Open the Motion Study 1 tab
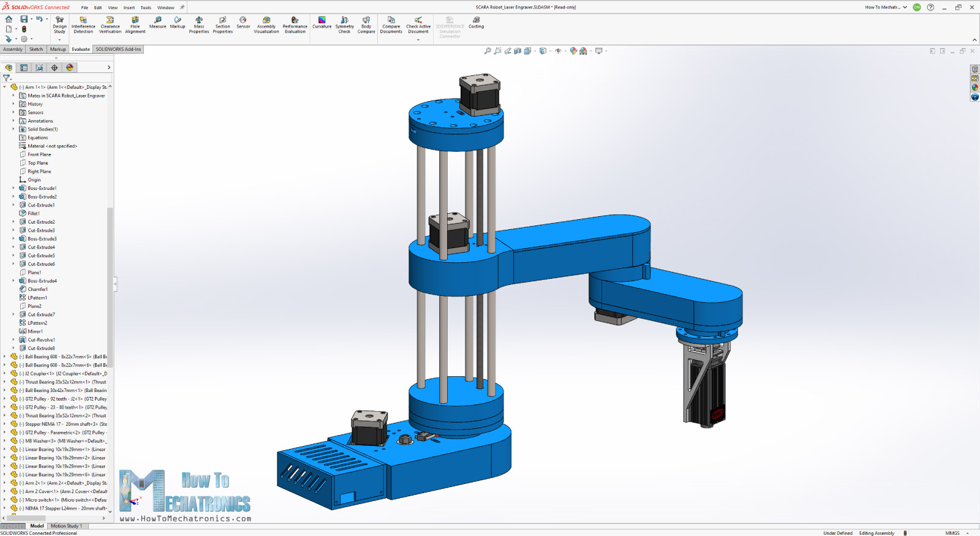The width and height of the screenshot is (980, 536). pos(66,526)
